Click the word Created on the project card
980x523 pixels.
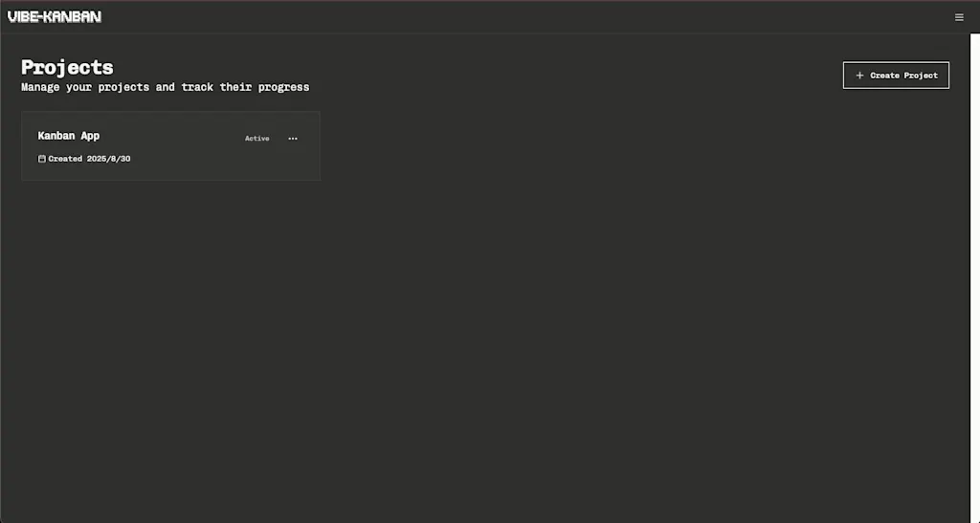pyautogui.click(x=66, y=159)
